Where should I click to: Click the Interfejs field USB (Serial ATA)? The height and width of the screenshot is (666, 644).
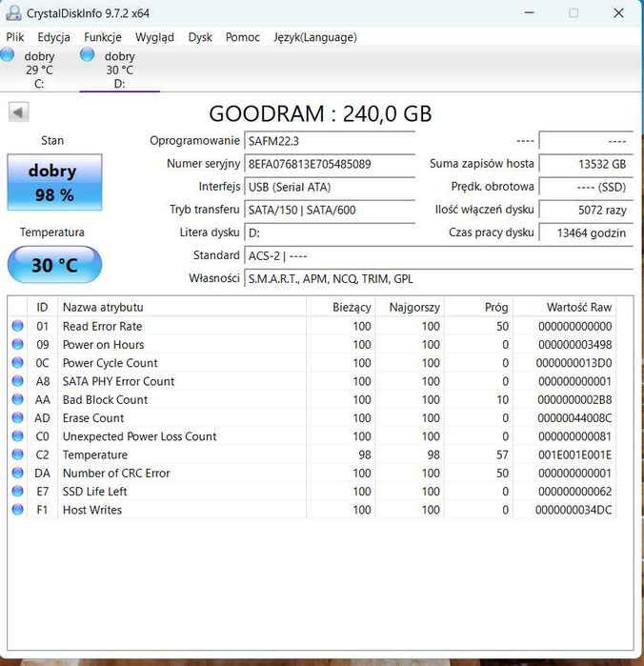[x=330, y=187]
